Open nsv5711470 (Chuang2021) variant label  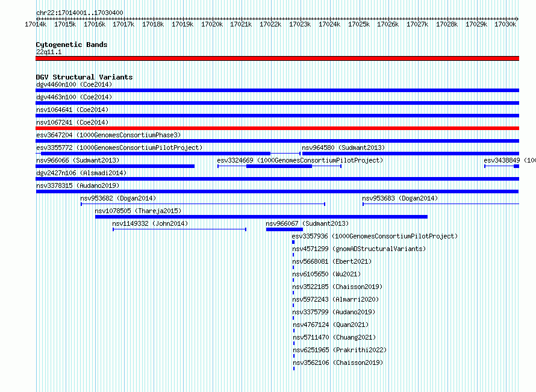(x=334, y=337)
